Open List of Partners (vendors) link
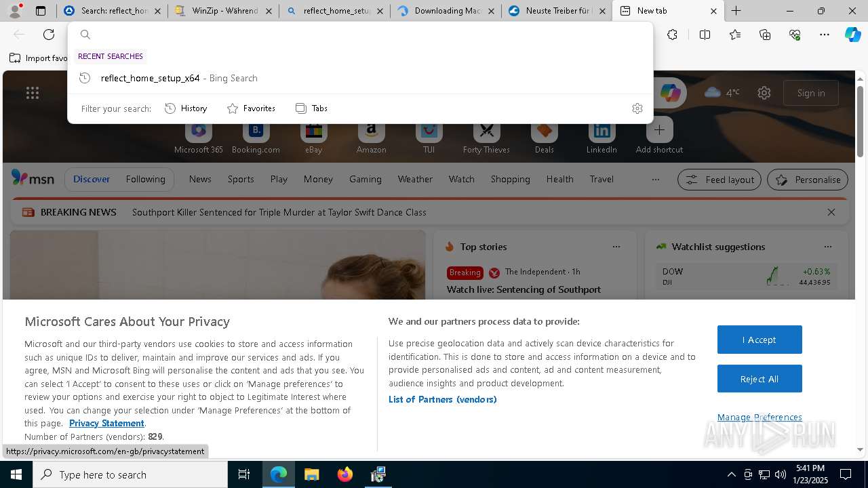 [x=443, y=399]
